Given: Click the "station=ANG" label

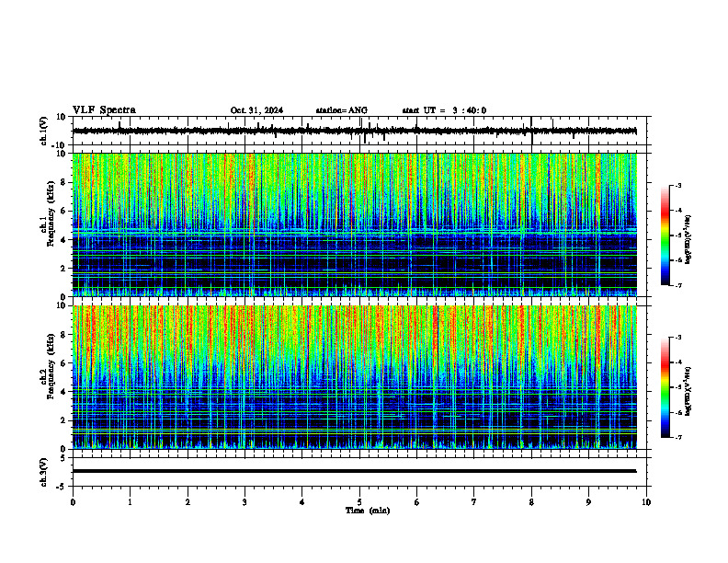Looking at the screenshot, I should click(342, 110).
